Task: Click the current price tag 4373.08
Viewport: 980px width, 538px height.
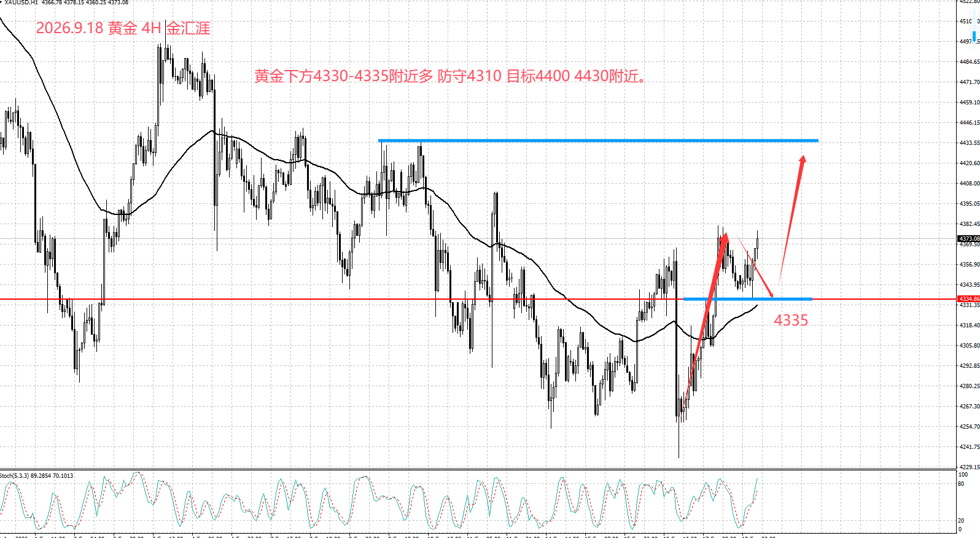Action: coord(969,238)
